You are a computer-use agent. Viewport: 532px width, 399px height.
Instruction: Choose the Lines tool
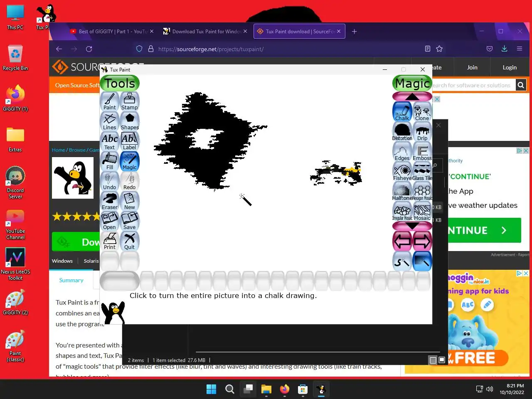pos(110,121)
